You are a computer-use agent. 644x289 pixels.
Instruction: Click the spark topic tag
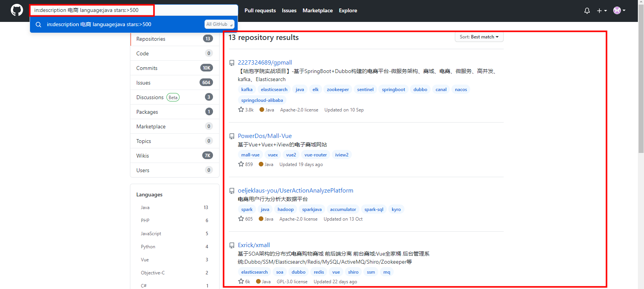point(247,209)
